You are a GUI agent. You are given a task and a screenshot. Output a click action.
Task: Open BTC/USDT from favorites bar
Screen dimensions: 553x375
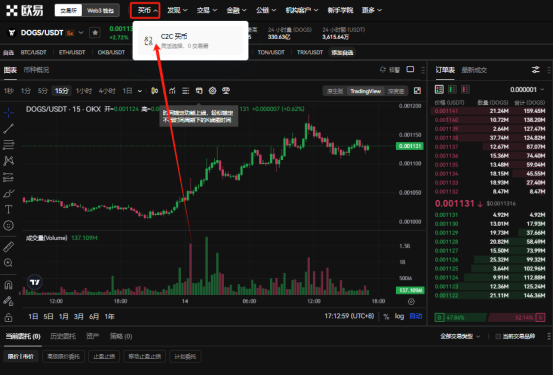click(34, 53)
